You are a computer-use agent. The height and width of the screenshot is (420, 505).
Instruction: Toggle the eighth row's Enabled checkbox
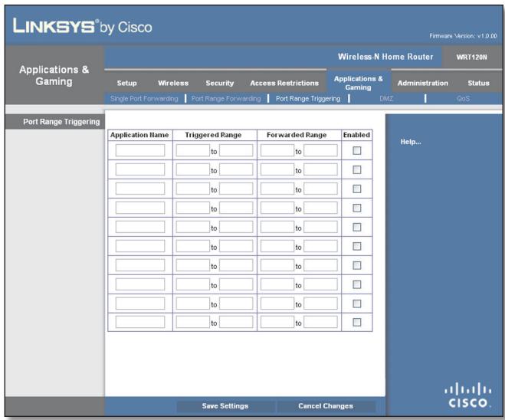357,284
